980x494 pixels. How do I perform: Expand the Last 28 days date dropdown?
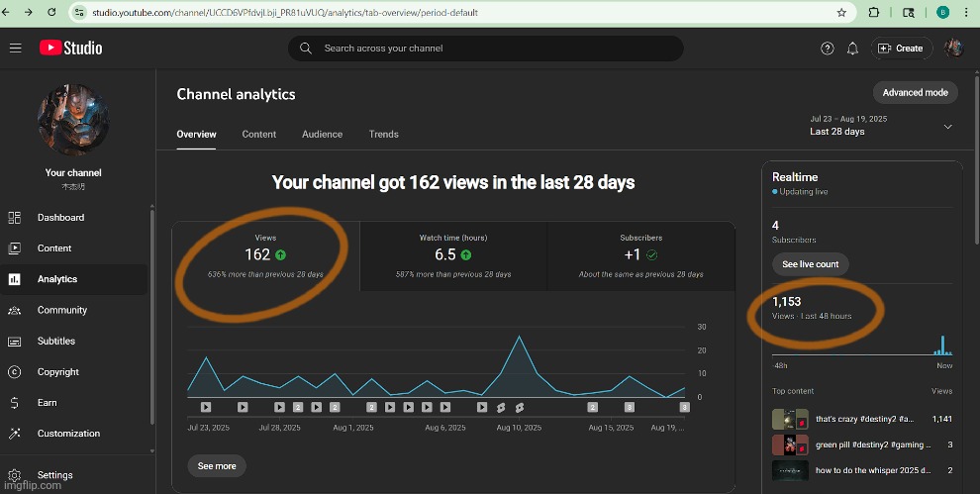coord(881,126)
